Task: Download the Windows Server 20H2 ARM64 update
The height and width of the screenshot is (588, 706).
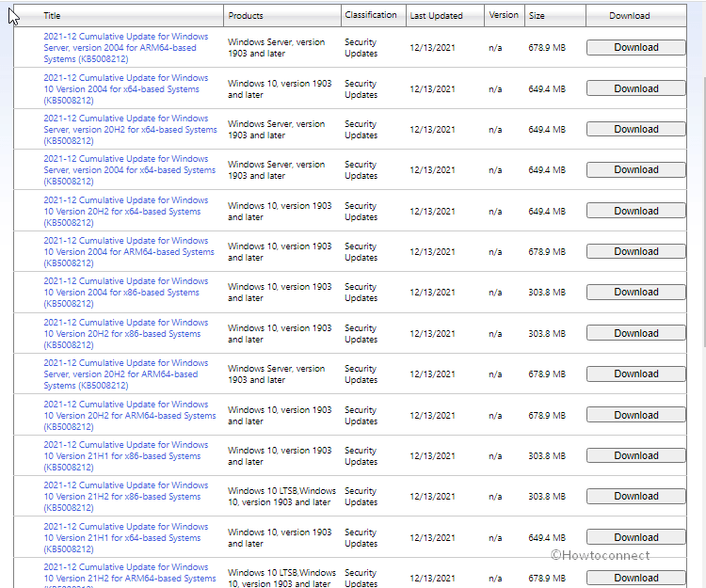Action: 635,374
